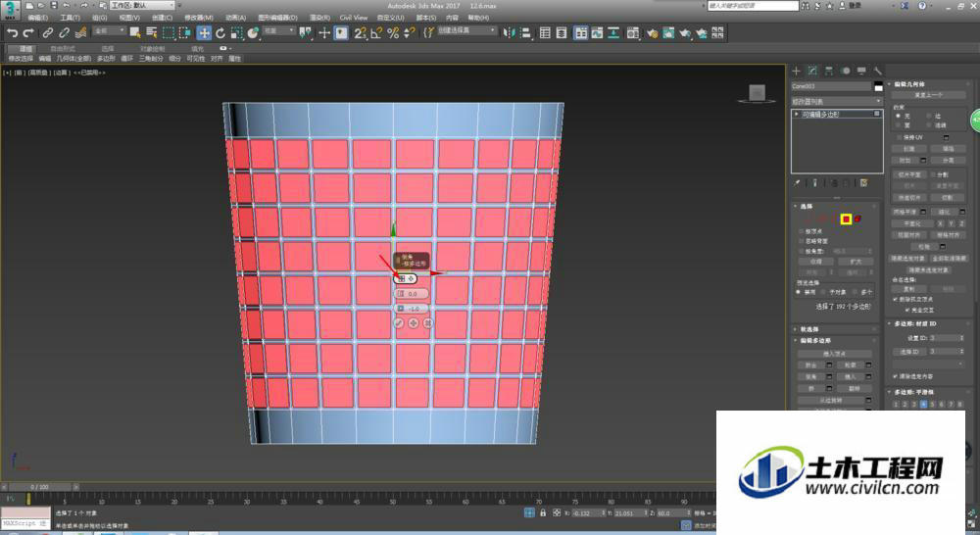Toggle the 保持 UV checkbox
980x535 pixels.
900,137
